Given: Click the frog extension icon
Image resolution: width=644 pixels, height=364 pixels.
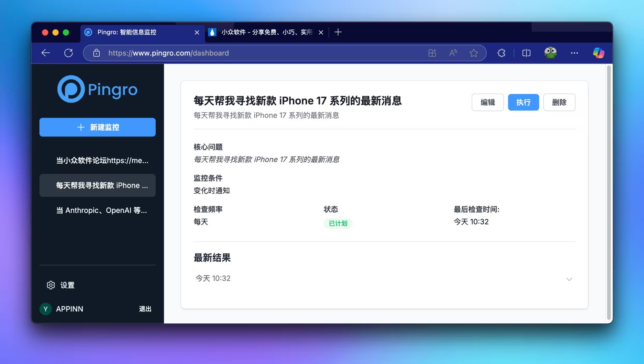Looking at the screenshot, I should coord(550,53).
